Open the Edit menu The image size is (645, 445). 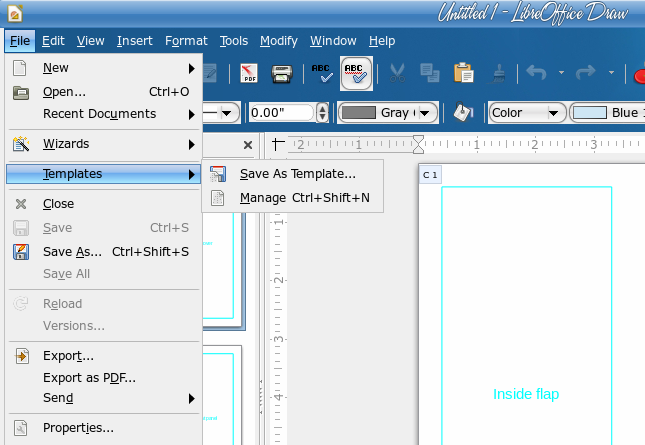point(53,41)
